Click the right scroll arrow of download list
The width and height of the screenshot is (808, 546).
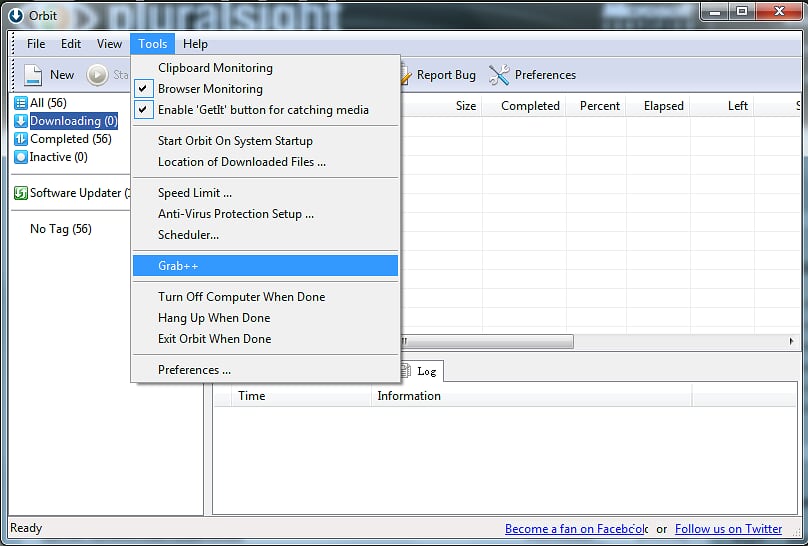[x=792, y=341]
